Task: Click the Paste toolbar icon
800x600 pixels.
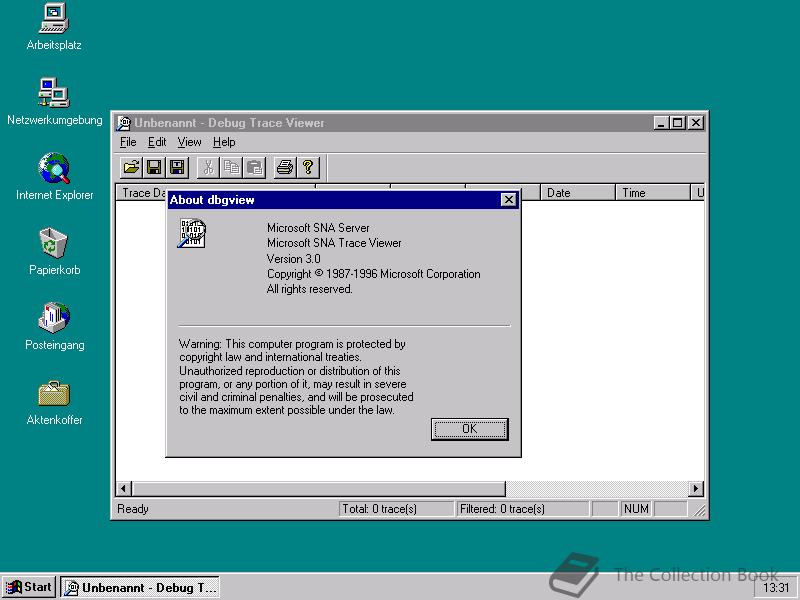Action: click(254, 167)
